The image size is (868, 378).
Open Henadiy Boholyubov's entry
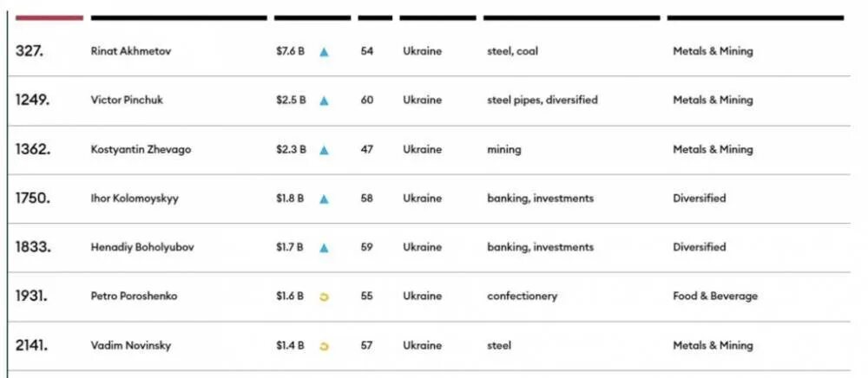click(x=142, y=247)
